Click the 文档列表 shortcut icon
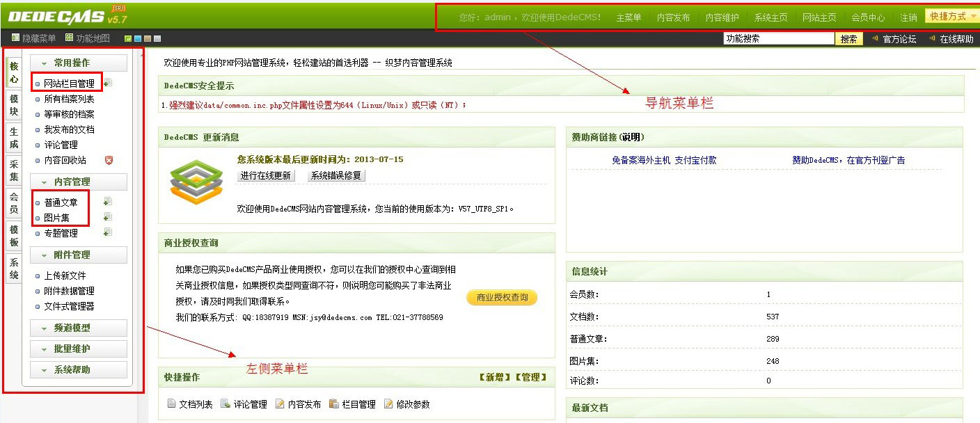 171,404
